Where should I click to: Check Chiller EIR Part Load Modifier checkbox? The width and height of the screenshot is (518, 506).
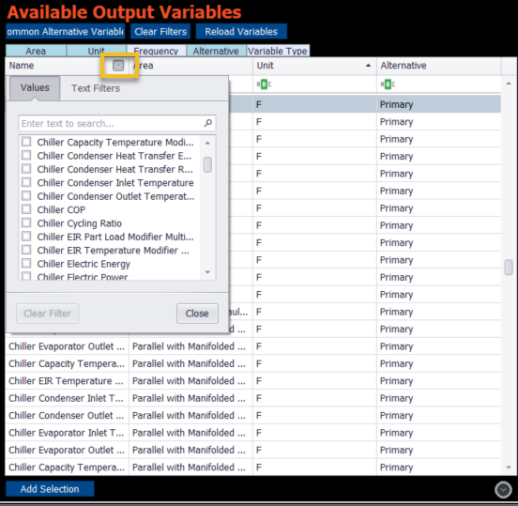coord(26,236)
